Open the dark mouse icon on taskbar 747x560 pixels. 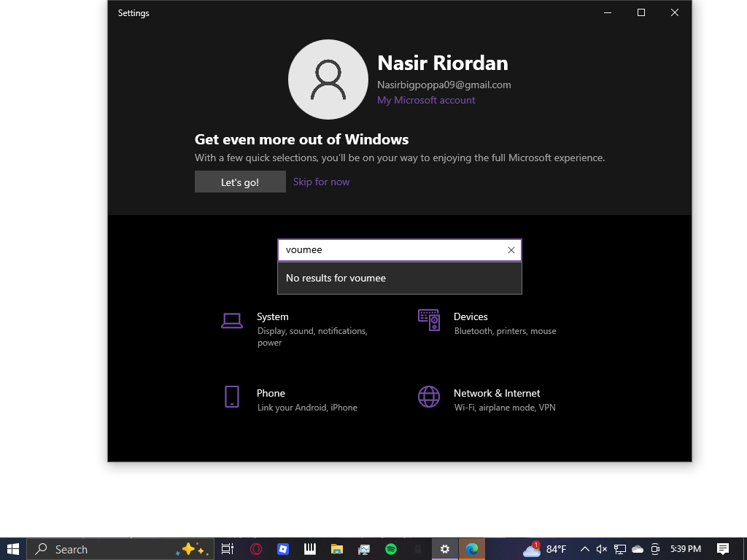point(418,549)
